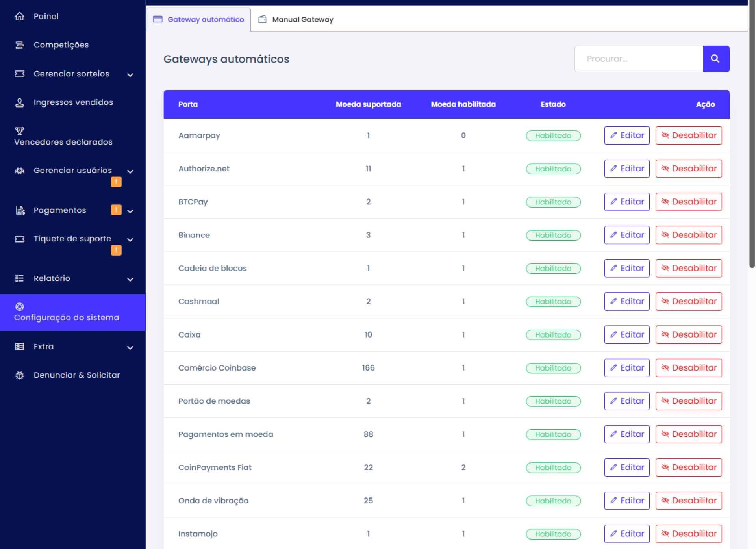Image resolution: width=756 pixels, height=549 pixels.
Task: Click the Competições sidebar icon
Action: [x=19, y=45]
